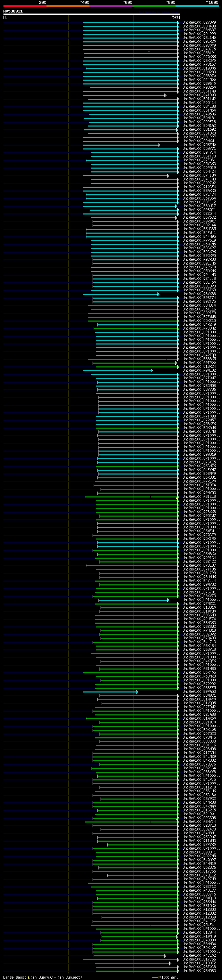Open the UniRef100_A7RW57 hit
222x980 pixels.
(x=199, y=420)
